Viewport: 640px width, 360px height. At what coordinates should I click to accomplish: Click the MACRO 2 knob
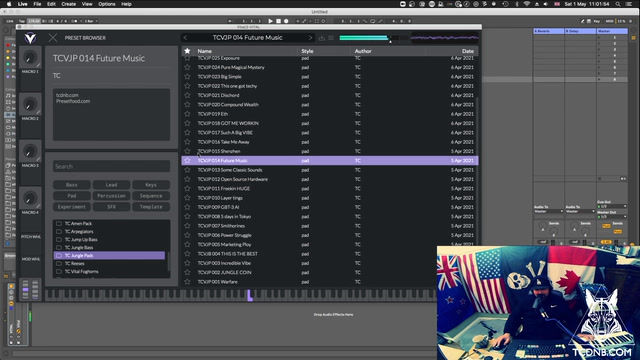click(29, 105)
